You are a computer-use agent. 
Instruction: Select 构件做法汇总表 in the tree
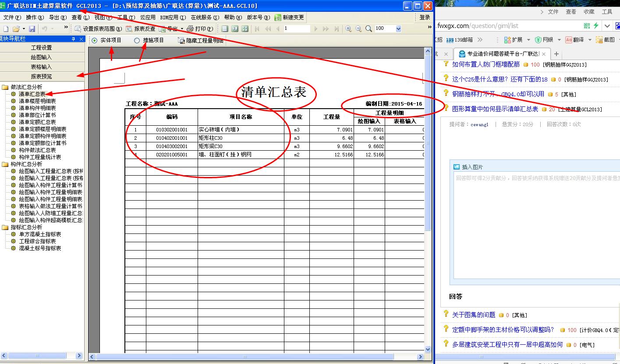click(37, 150)
